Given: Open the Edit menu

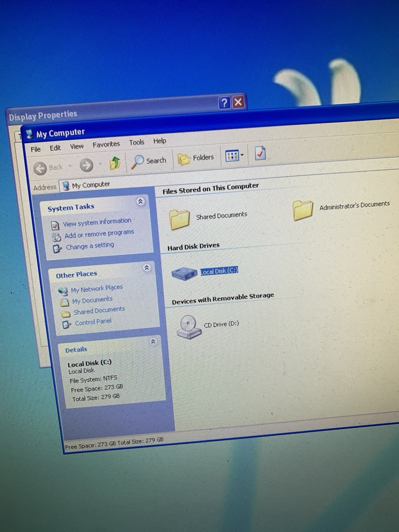Looking at the screenshot, I should pyautogui.click(x=55, y=148).
